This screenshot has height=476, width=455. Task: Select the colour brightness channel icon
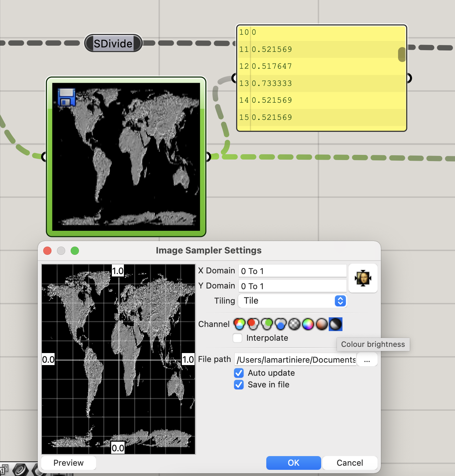pos(336,324)
